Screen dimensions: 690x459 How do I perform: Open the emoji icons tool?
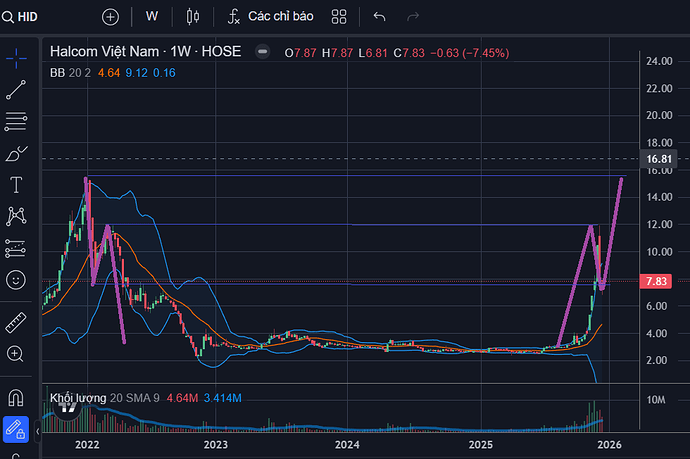coord(16,280)
